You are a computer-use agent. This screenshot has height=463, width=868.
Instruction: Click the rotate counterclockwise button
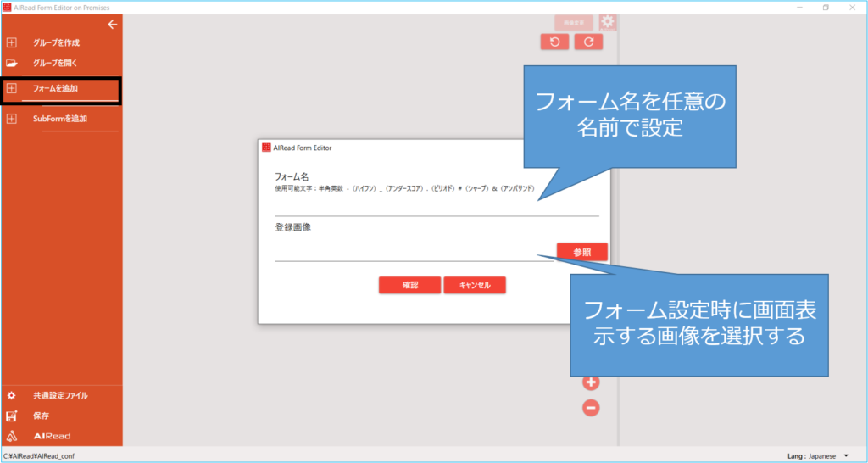554,42
